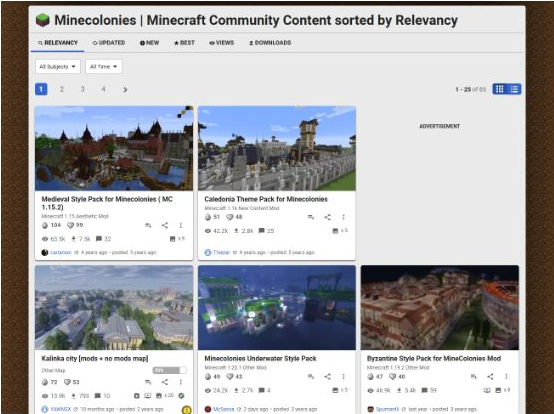Image resolution: width=554 pixels, height=414 pixels.
Task: Open the All Time dropdown
Action: point(104,66)
